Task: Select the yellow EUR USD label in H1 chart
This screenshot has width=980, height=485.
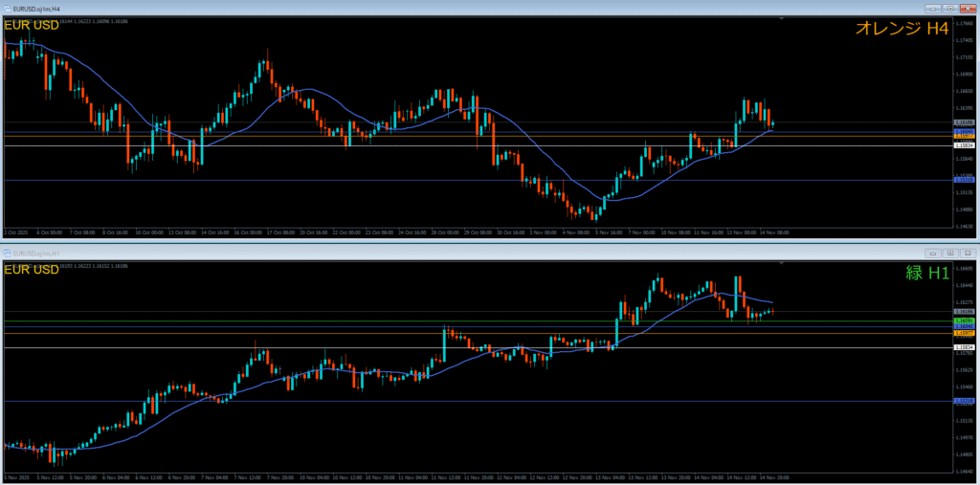Action: pos(33,270)
